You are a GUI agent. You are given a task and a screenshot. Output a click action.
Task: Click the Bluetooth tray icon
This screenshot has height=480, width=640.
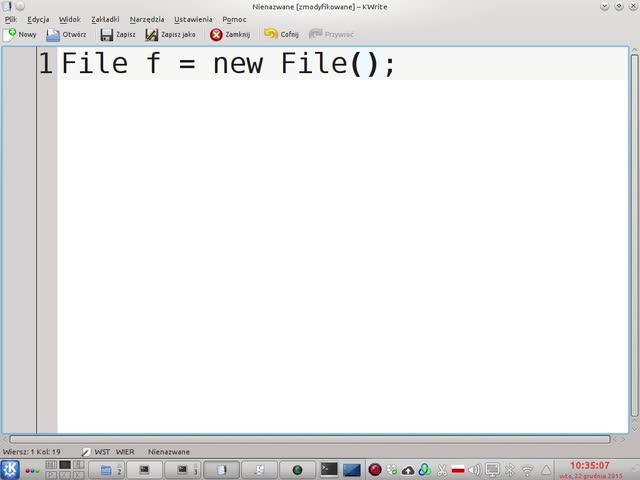[x=510, y=470]
